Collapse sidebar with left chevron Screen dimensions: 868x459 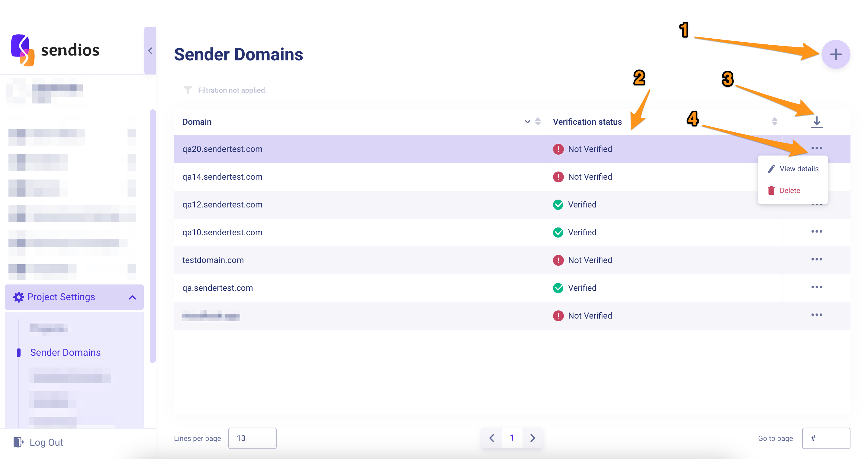[150, 51]
